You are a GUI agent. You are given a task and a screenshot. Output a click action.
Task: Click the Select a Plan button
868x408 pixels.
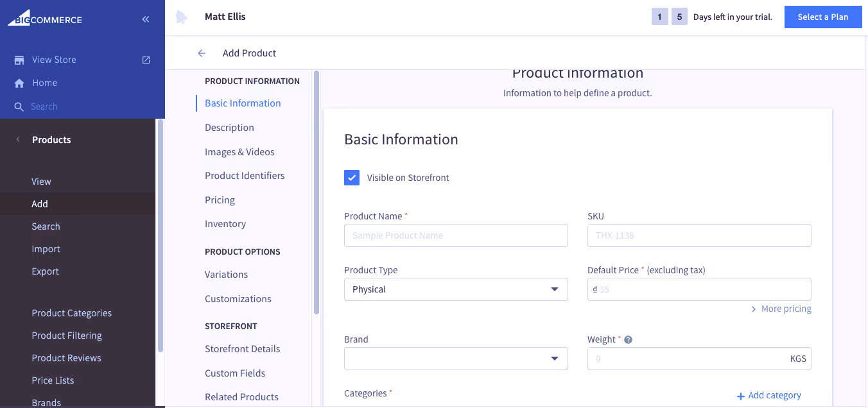[823, 16]
